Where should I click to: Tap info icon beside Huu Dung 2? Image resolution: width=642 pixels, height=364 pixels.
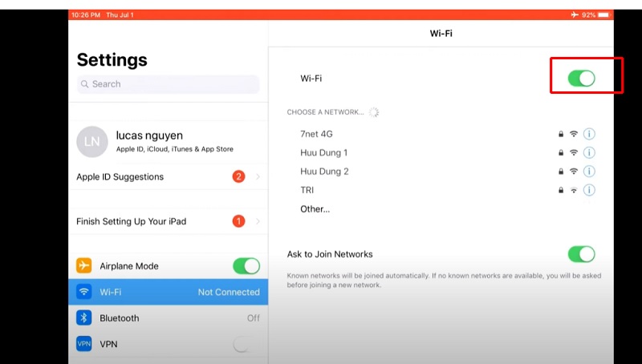coord(589,172)
